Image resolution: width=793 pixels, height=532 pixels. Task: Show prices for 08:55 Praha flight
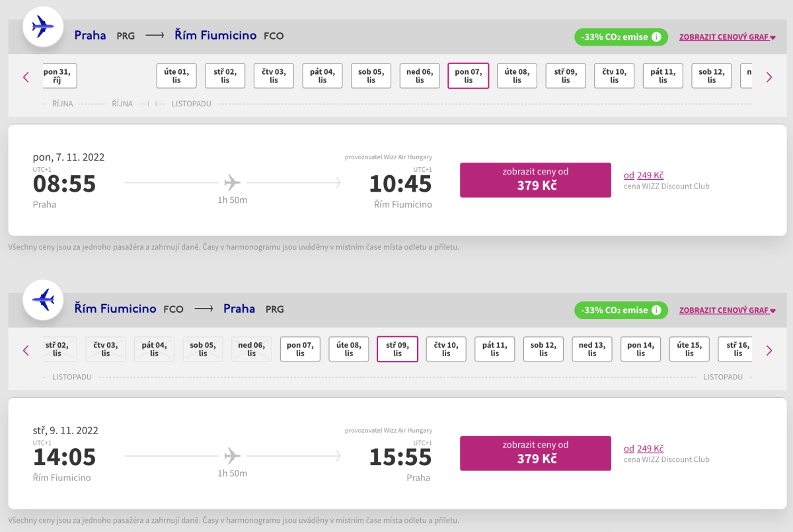pyautogui.click(x=535, y=180)
